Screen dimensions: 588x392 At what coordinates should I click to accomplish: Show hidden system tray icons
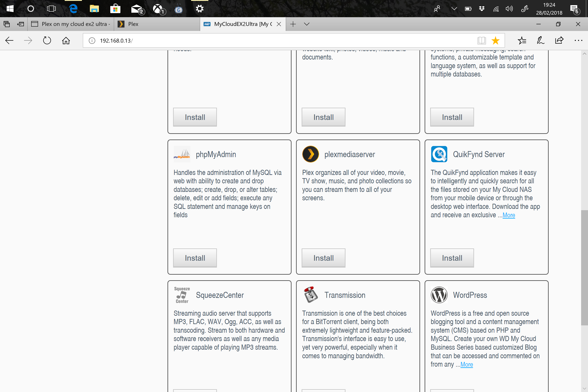454,9
